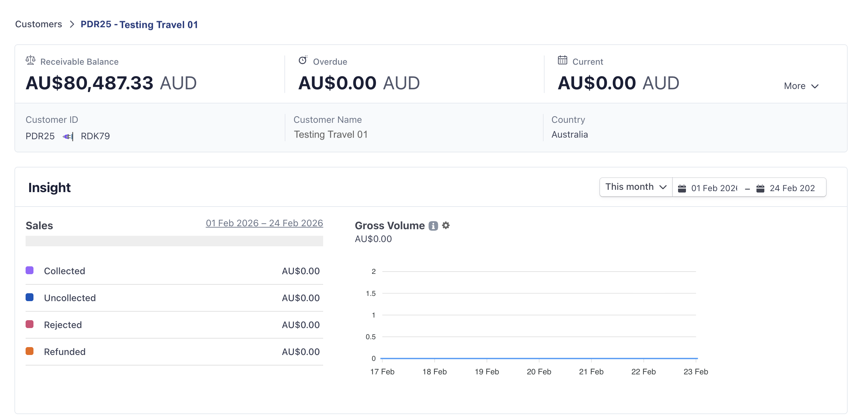Viewport: 868px width, 420px height.
Task: Click linked customer ID RDK79
Action: [x=95, y=136]
